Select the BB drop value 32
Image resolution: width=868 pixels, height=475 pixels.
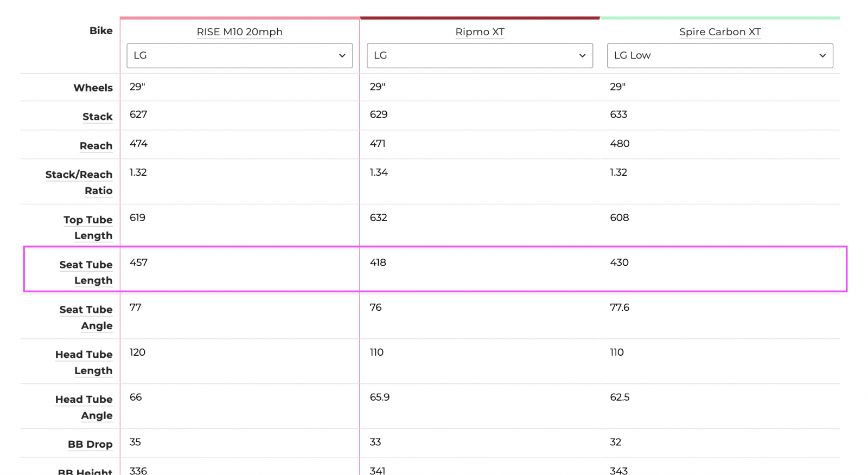pyautogui.click(x=615, y=442)
